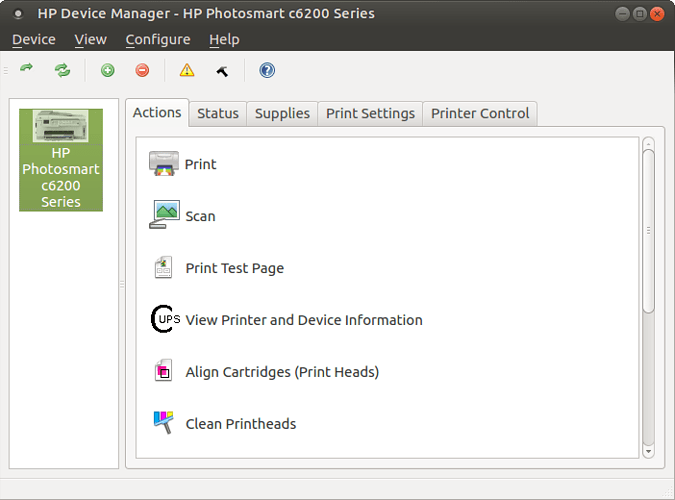The image size is (675, 500).
Task: Refresh devices with the green circular arrows icon
Action: tap(62, 70)
